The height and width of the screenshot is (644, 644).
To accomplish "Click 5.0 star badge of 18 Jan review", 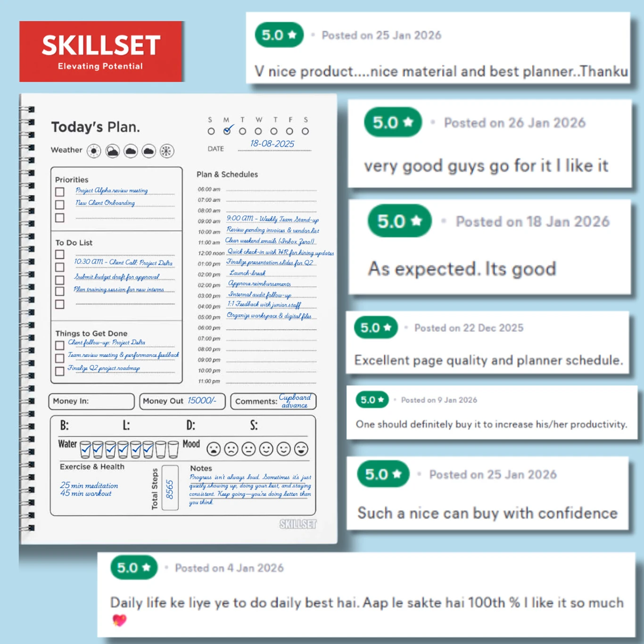I will 399,221.
